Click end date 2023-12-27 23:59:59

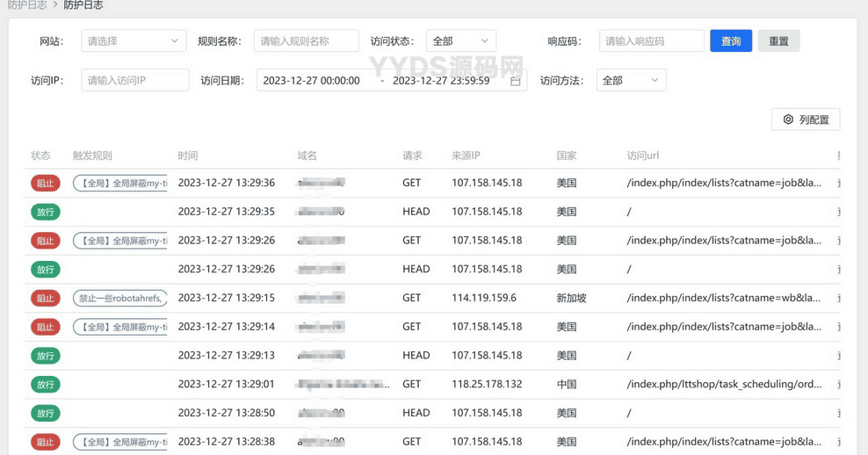tap(441, 81)
